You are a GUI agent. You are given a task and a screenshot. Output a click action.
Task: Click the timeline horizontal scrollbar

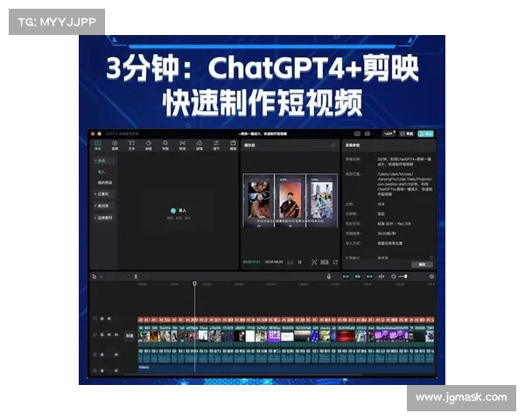[242, 374]
